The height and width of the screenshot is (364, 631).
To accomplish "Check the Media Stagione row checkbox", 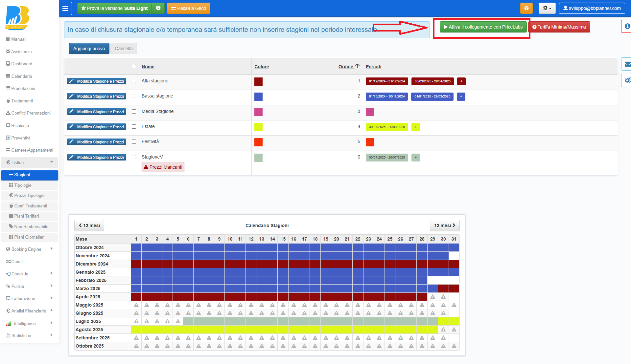I will (x=134, y=111).
